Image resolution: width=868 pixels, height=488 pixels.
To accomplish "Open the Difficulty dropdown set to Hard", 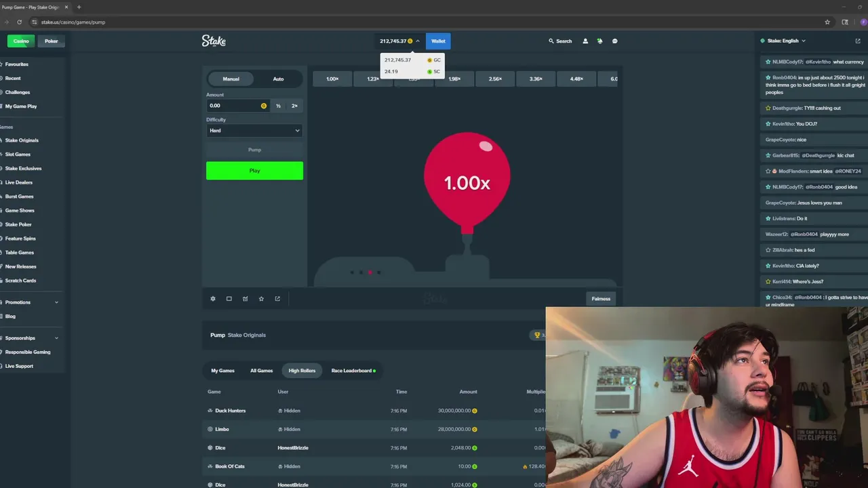I will point(254,130).
